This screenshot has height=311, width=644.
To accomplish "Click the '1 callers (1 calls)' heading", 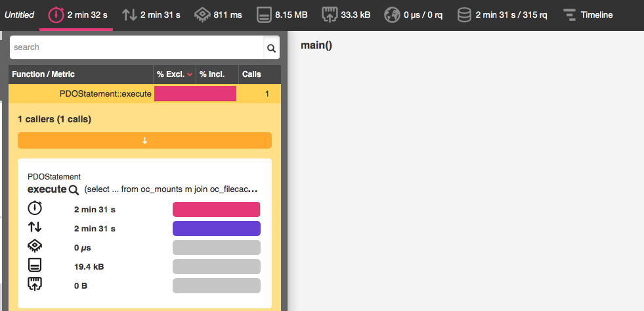I will tap(54, 119).
